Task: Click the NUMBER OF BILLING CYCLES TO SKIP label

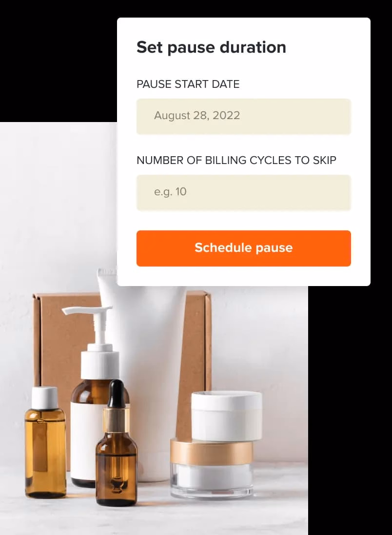Action: tap(236, 160)
